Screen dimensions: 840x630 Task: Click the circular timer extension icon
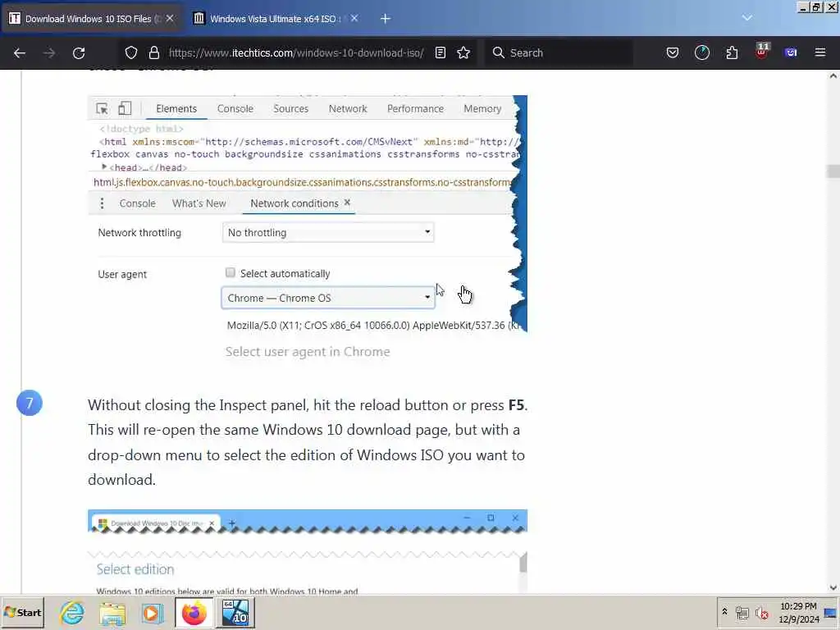(702, 52)
